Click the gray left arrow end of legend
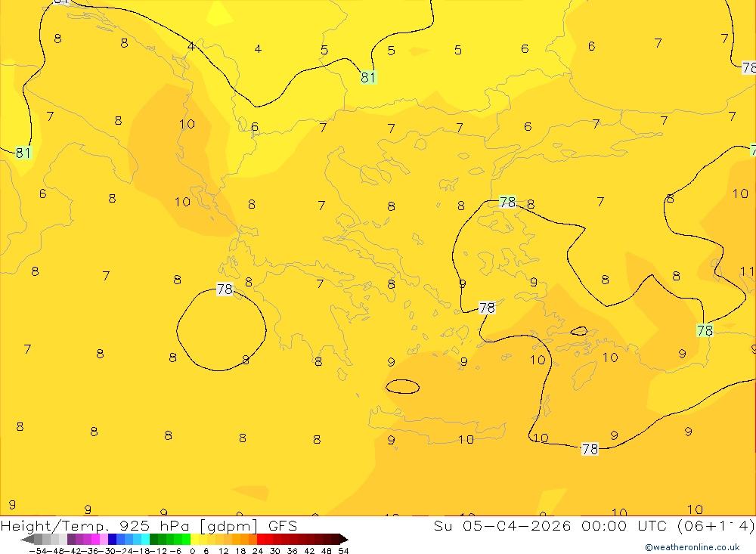The height and width of the screenshot is (554, 756). (27, 539)
